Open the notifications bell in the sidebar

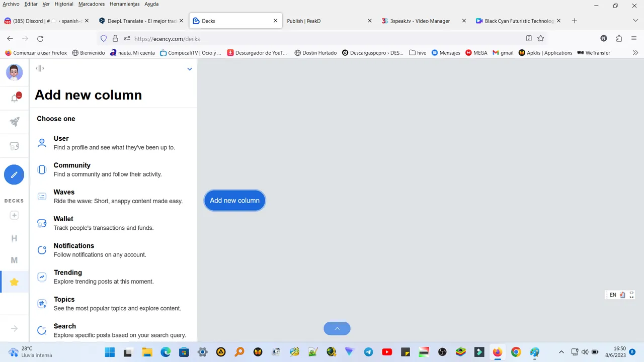15,98
